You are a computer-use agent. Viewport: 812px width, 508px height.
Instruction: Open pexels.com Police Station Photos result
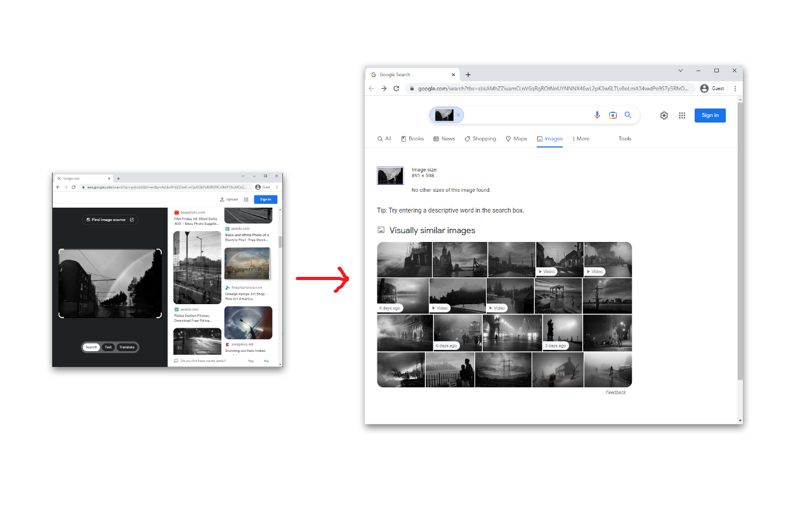(197, 315)
